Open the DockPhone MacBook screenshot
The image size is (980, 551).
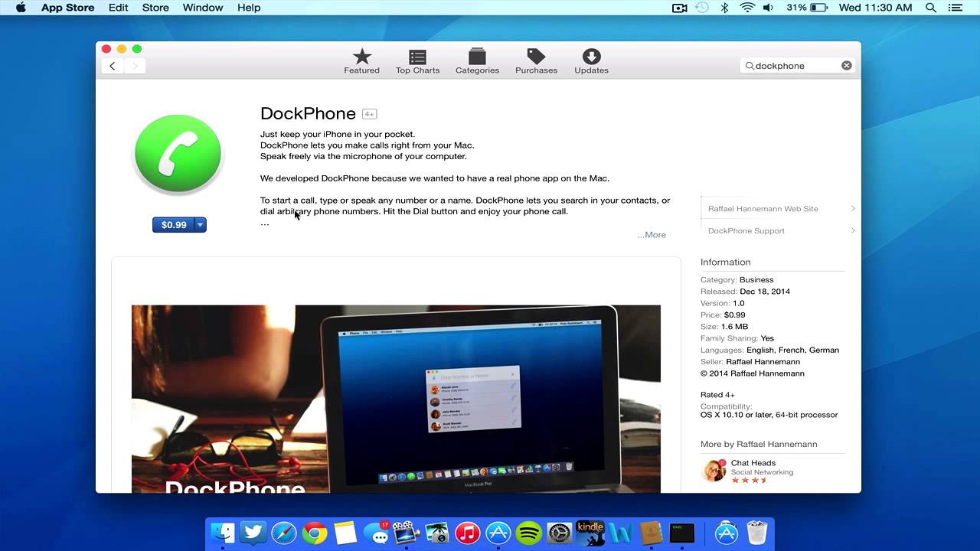point(396,399)
